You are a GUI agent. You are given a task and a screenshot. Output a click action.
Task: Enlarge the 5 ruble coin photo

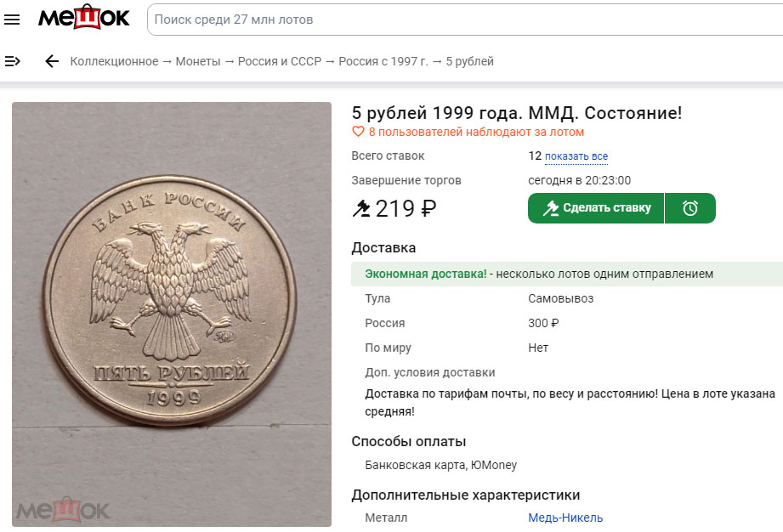(172, 314)
